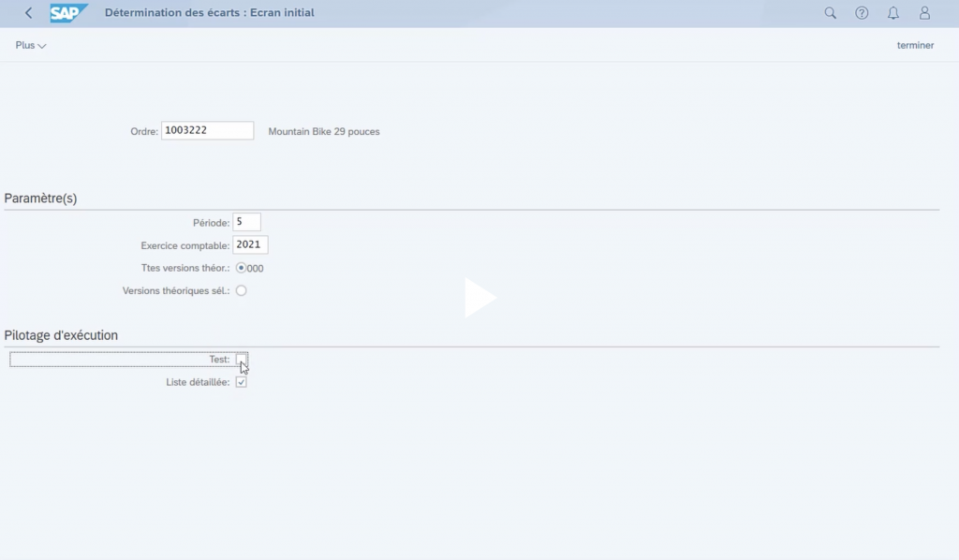Click the Détermination des écarts page title

[x=209, y=13]
